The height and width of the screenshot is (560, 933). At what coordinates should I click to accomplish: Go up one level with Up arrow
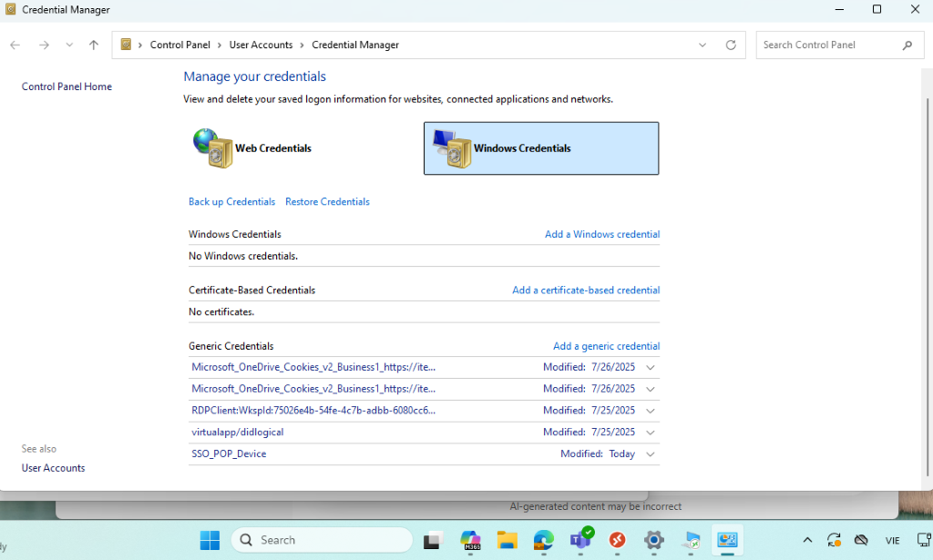(x=94, y=46)
